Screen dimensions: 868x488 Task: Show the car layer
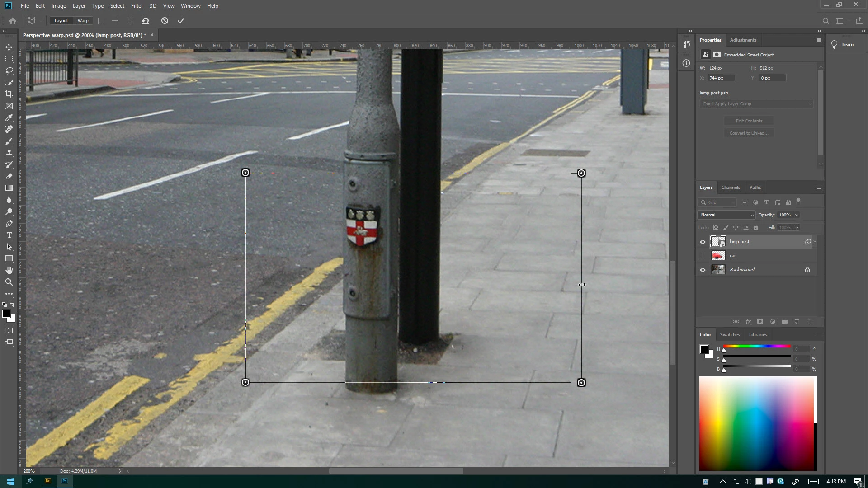tap(703, 256)
